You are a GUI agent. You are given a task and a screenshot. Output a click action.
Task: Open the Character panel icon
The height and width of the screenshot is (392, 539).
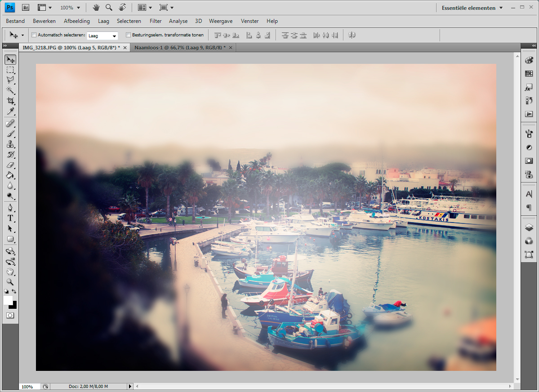(529, 194)
